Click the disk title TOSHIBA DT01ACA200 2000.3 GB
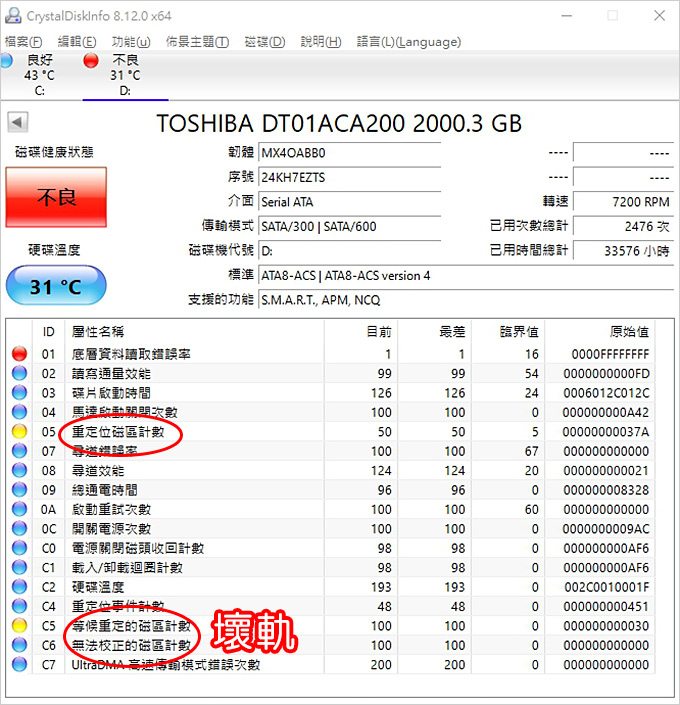680x705 pixels. tap(339, 123)
